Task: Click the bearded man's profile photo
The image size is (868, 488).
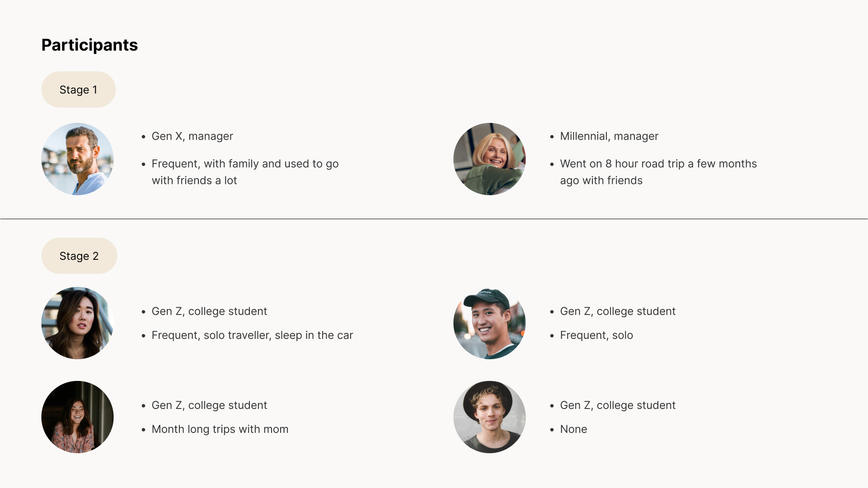Action: (x=77, y=159)
